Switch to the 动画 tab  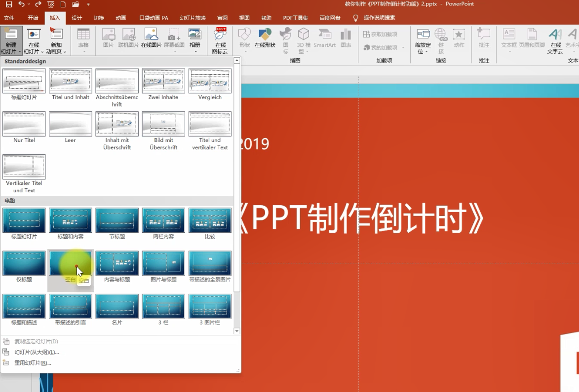[x=121, y=18]
